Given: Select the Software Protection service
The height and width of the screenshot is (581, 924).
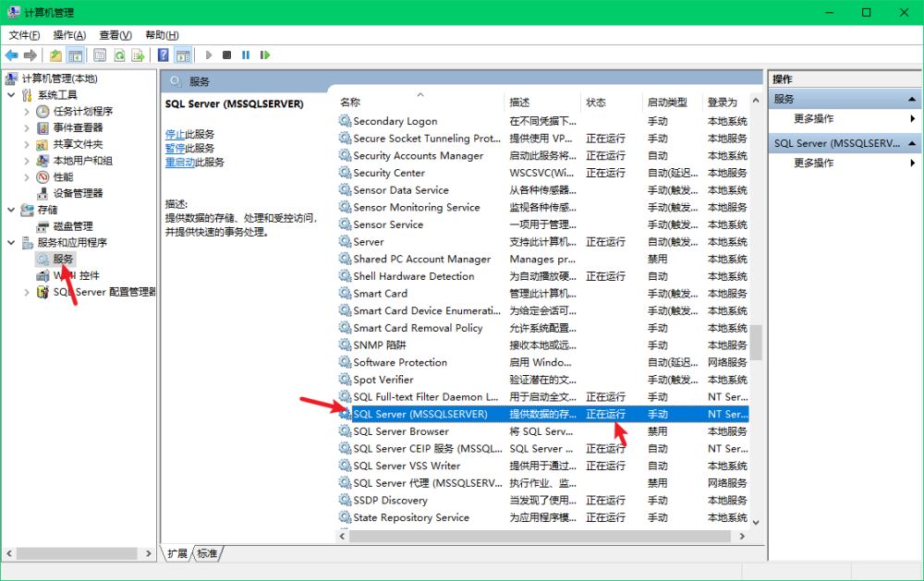Looking at the screenshot, I should (x=543, y=362).
